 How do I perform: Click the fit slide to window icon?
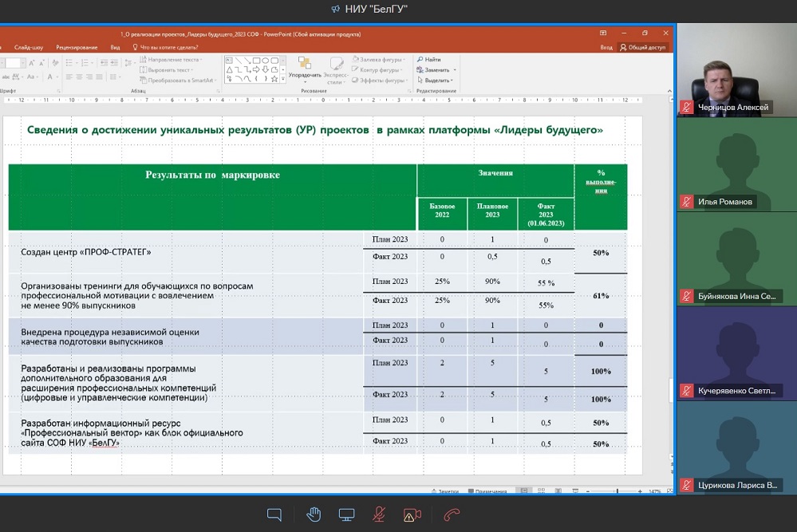pos(669,491)
